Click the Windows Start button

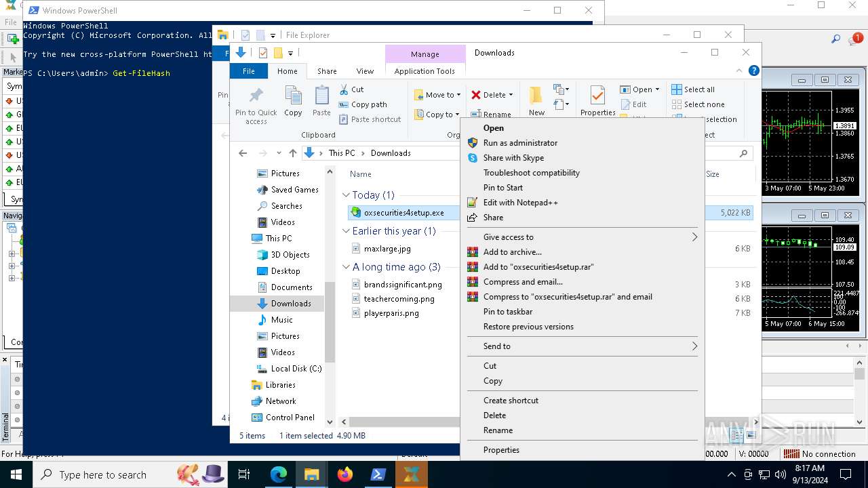pos(16,474)
